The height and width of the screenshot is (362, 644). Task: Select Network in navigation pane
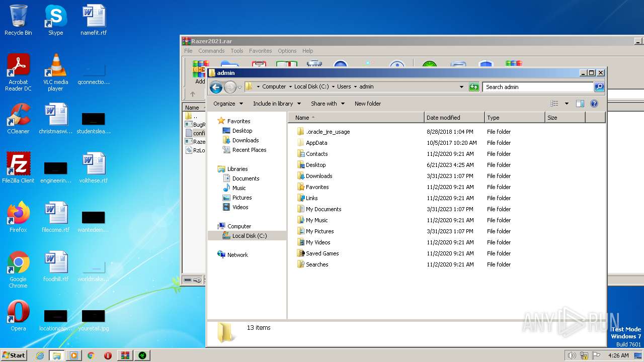pos(237,255)
